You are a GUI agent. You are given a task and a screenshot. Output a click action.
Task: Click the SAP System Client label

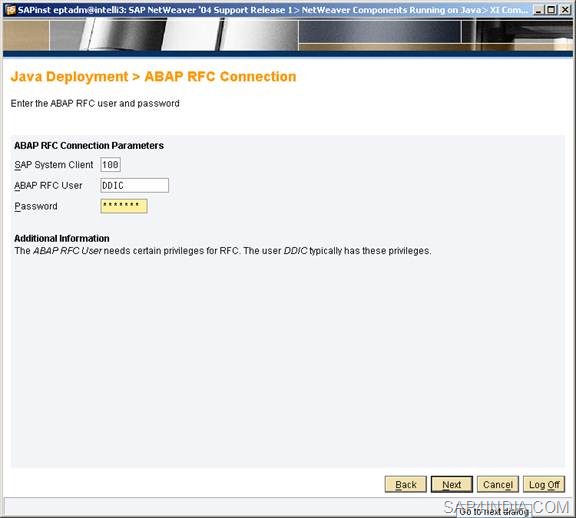click(x=54, y=165)
